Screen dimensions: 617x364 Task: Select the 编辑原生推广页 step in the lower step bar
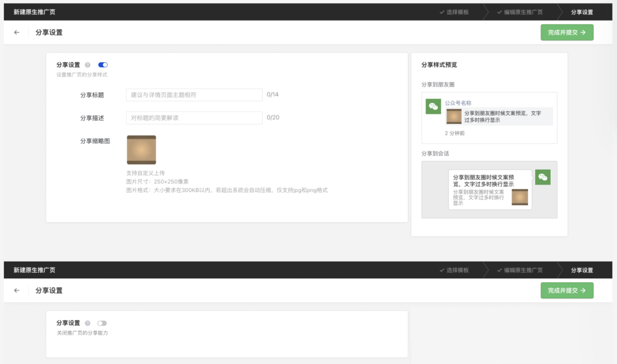tap(519, 270)
